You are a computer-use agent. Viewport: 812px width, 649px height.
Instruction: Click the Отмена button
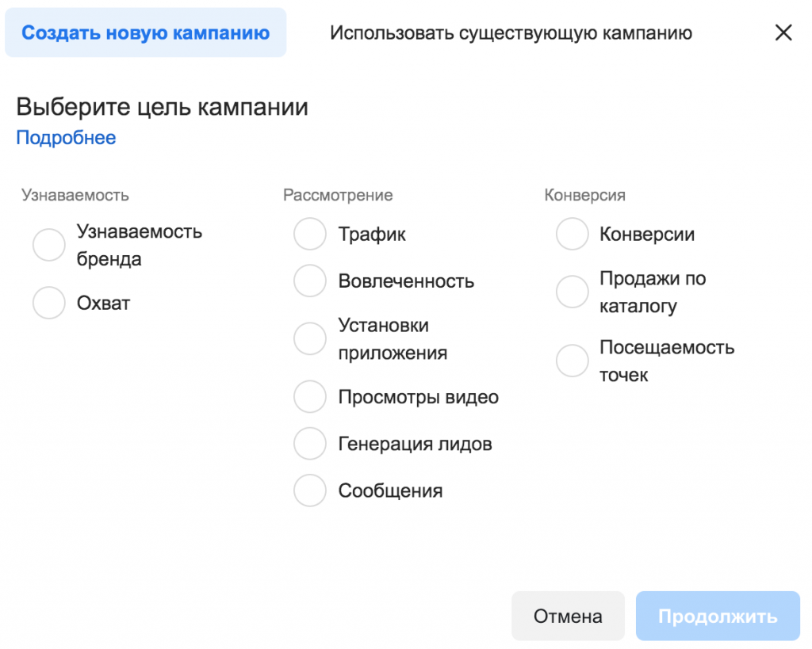coord(568,616)
